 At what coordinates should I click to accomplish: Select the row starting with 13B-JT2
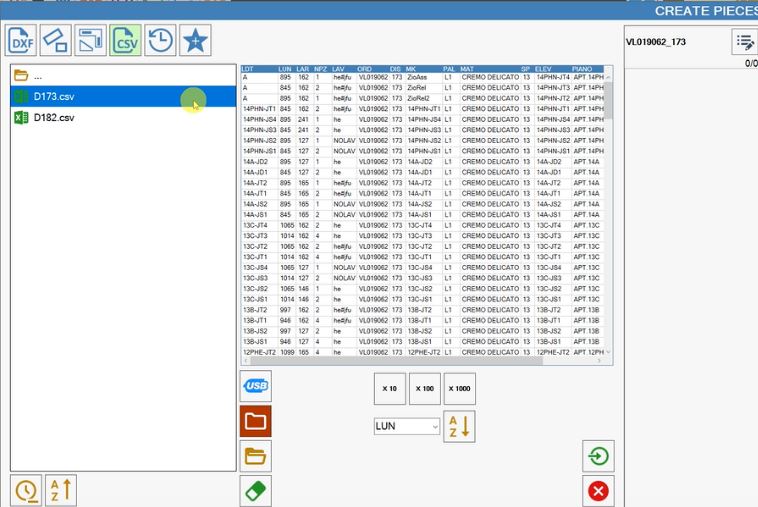423,310
